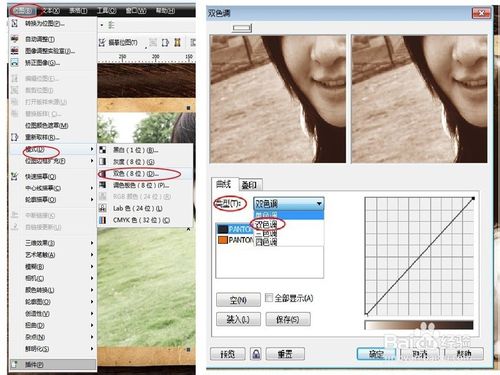This screenshot has height=375, width=500.
Task: Expand the 艺术笔触 submenu
Action: 52,255
